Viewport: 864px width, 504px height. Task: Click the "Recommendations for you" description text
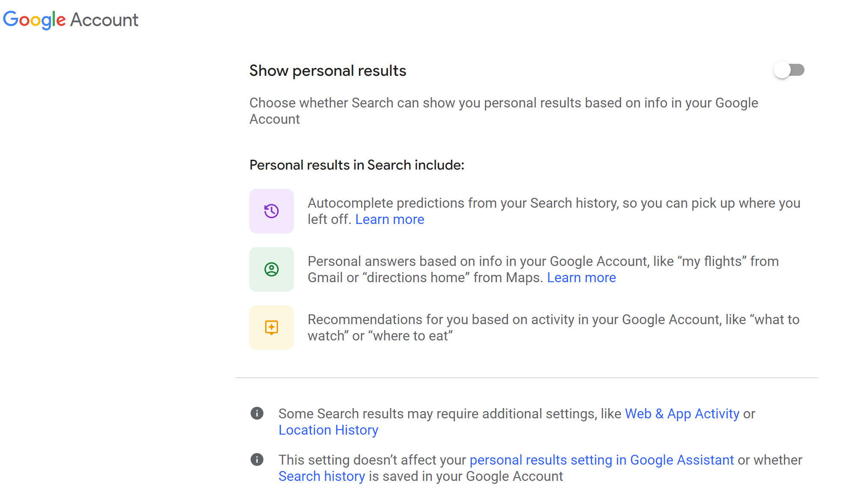click(x=553, y=319)
